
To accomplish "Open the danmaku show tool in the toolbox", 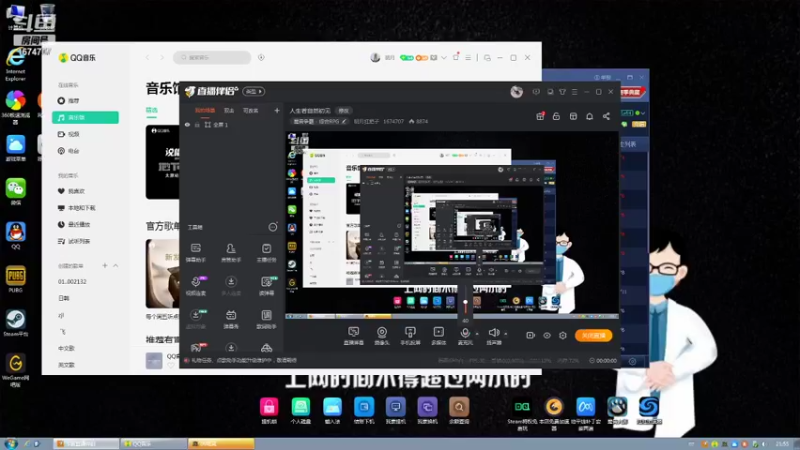I will (231, 319).
